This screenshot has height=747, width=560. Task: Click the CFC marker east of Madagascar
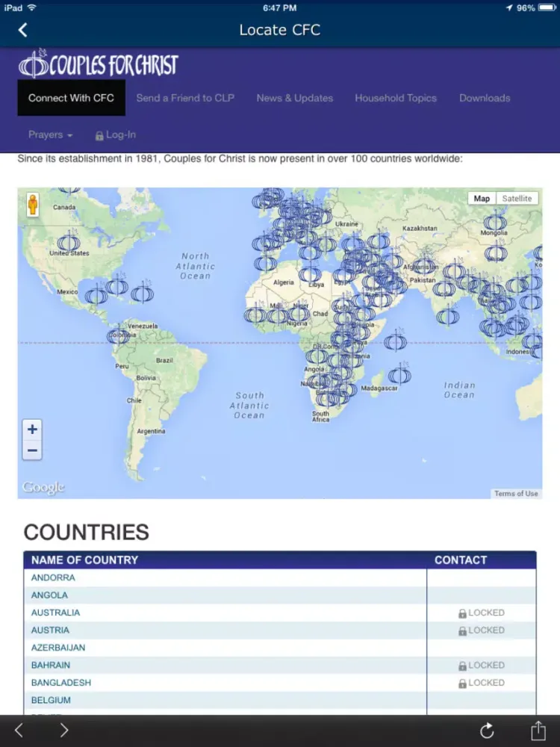coord(399,374)
